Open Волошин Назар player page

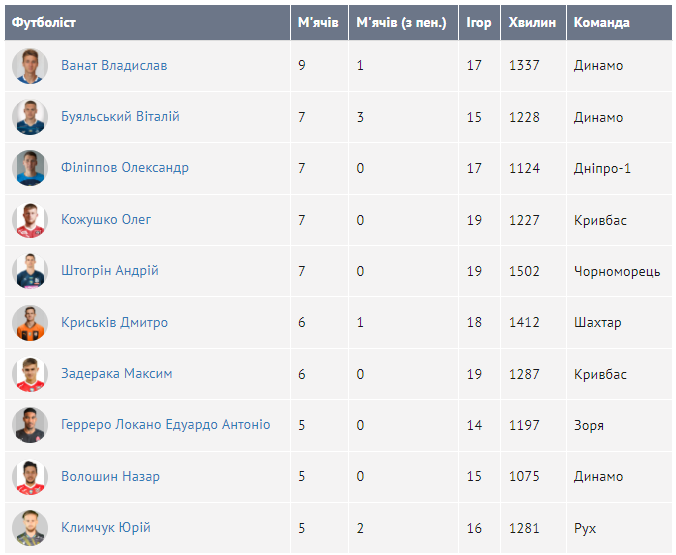tap(110, 477)
